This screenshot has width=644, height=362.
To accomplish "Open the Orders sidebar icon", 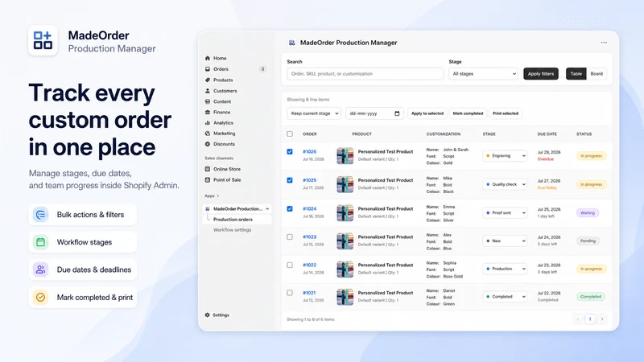I will tap(208, 69).
